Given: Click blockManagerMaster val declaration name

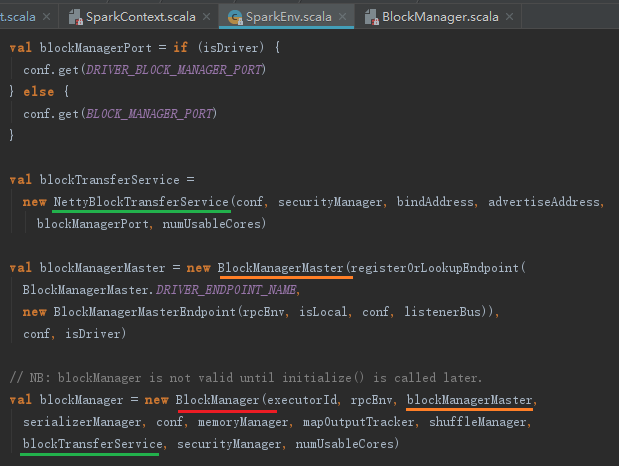Looking at the screenshot, I should [102, 268].
